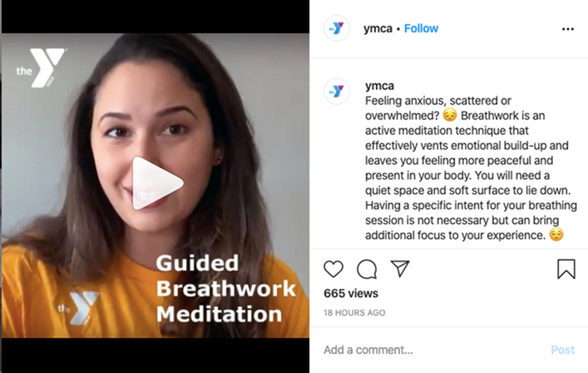Open the ymca username above the caption
Image resolution: width=588 pixels, height=373 pixels.
[x=379, y=86]
